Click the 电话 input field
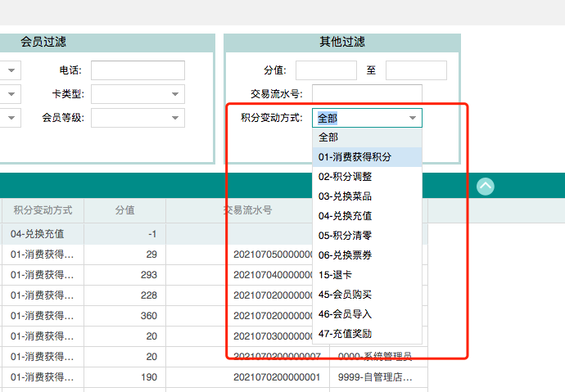This screenshot has height=392, width=565. coord(138,70)
